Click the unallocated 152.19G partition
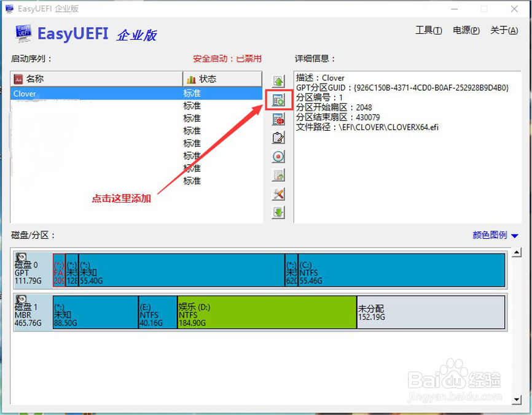This screenshot has height=415, width=532. (430, 312)
